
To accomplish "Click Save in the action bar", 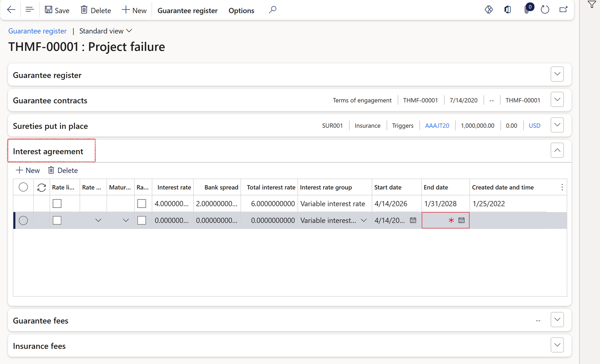I will tap(57, 10).
